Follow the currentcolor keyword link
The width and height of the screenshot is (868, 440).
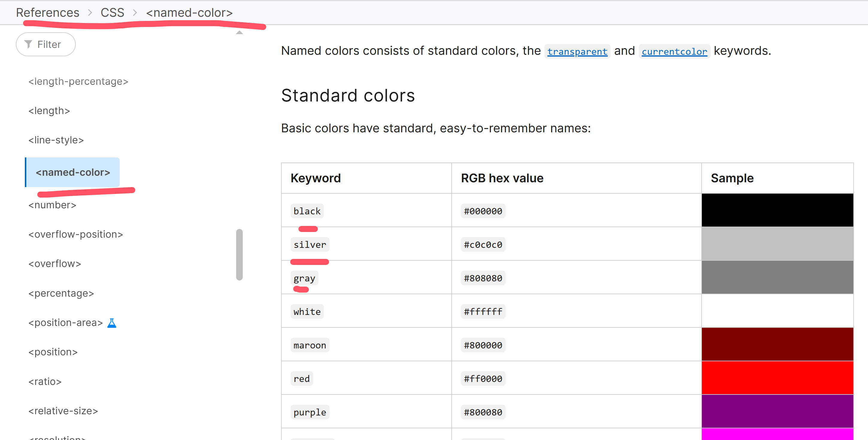(x=674, y=51)
